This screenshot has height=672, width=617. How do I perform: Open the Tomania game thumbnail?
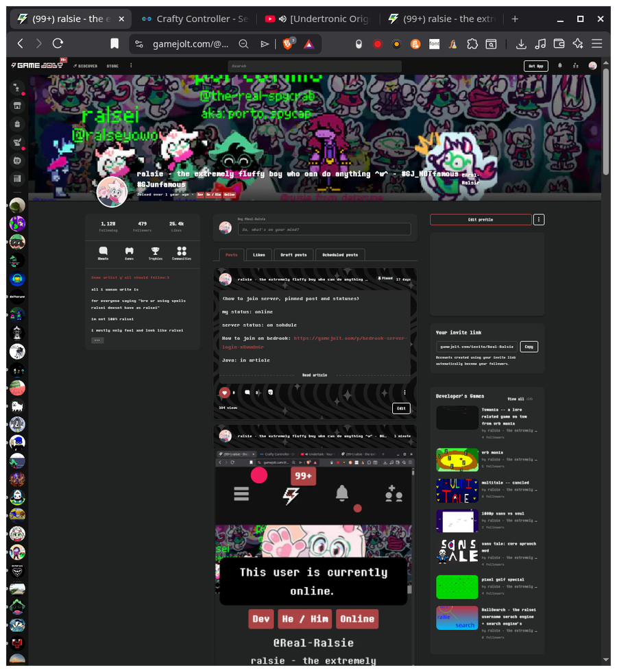point(457,417)
